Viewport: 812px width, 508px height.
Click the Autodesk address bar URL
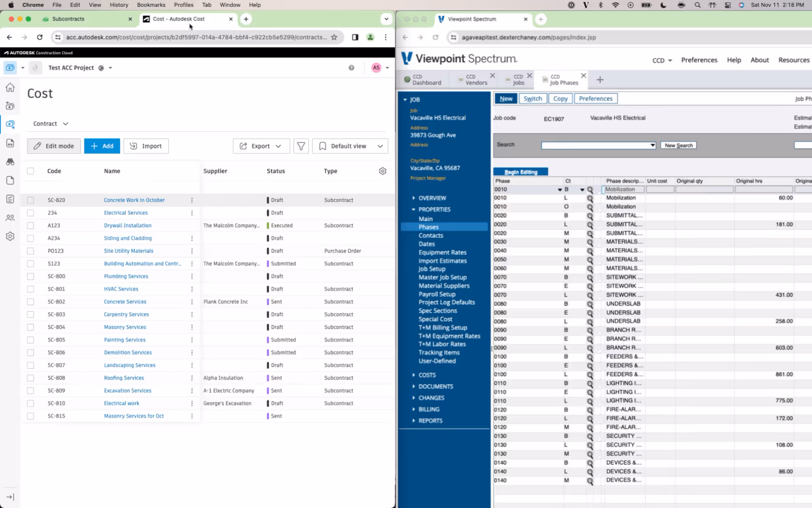pyautogui.click(x=196, y=37)
